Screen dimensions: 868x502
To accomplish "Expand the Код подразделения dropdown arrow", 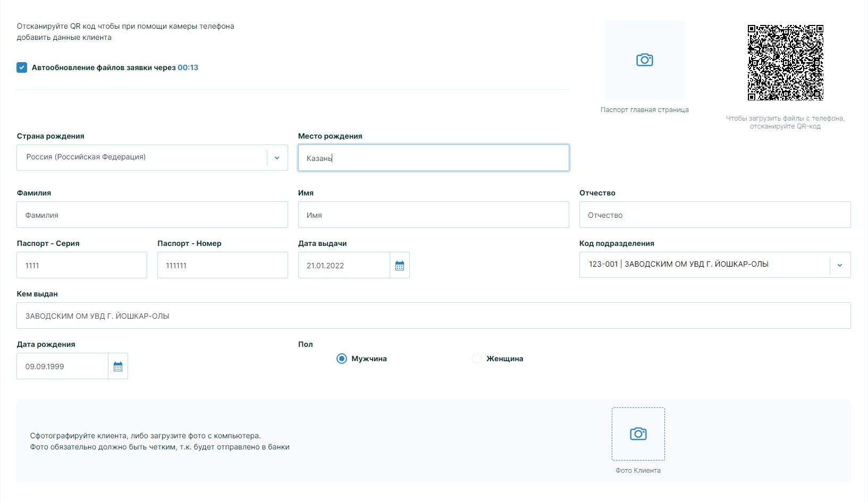I will point(840,265).
